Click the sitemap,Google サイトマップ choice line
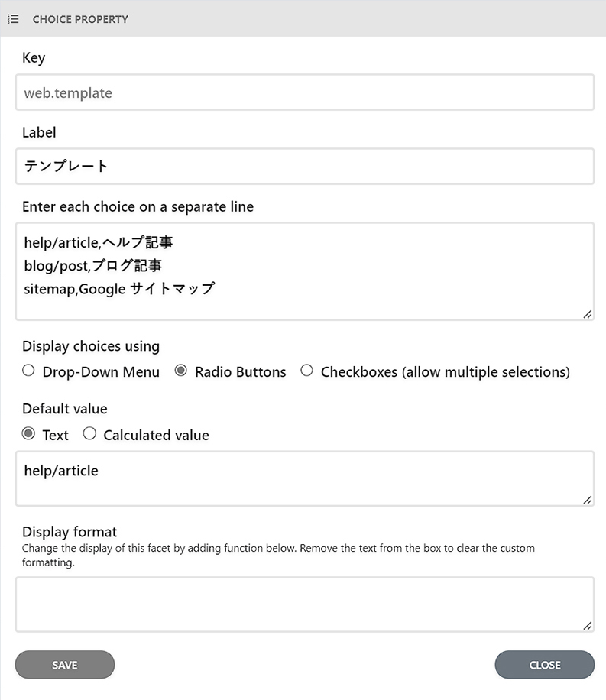This screenshot has height=700, width=606. [x=120, y=289]
